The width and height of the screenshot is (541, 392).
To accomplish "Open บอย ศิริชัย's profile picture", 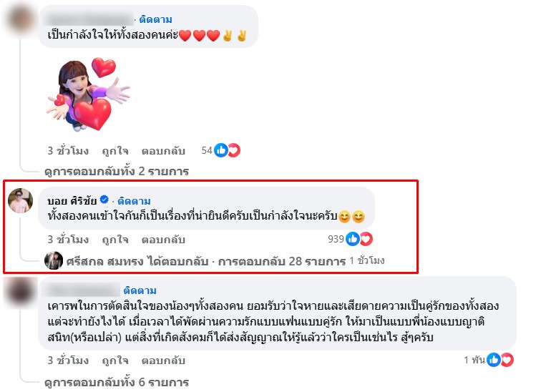I will point(20,201).
